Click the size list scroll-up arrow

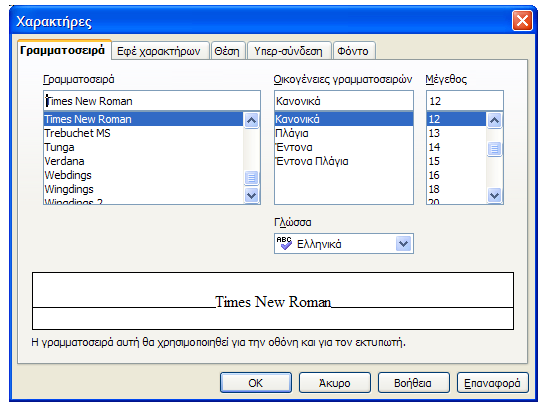(494, 120)
